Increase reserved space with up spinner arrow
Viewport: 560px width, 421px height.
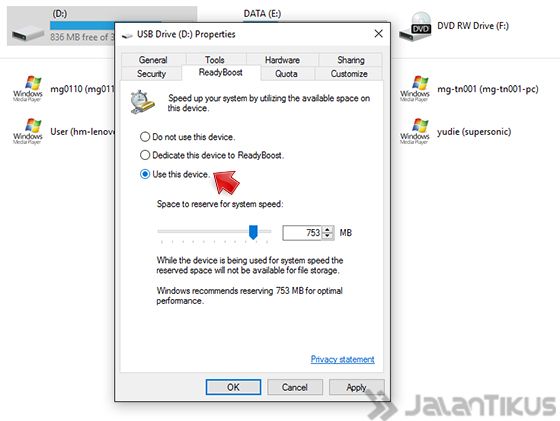click(x=328, y=230)
